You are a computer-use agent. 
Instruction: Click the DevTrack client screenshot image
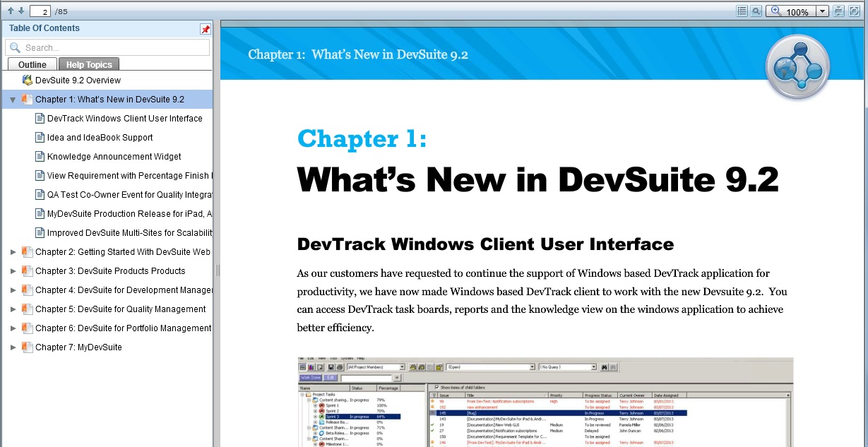click(545, 402)
